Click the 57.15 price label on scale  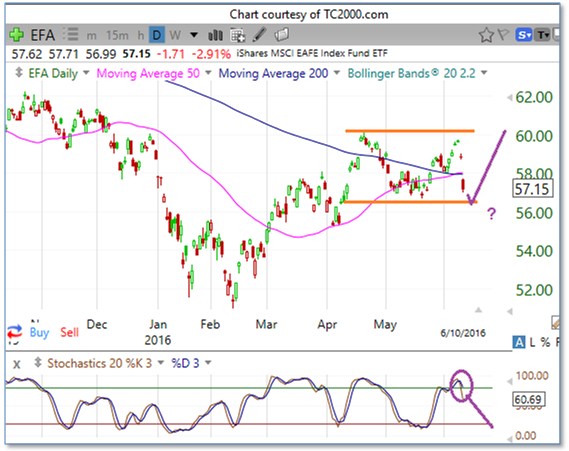pos(532,189)
